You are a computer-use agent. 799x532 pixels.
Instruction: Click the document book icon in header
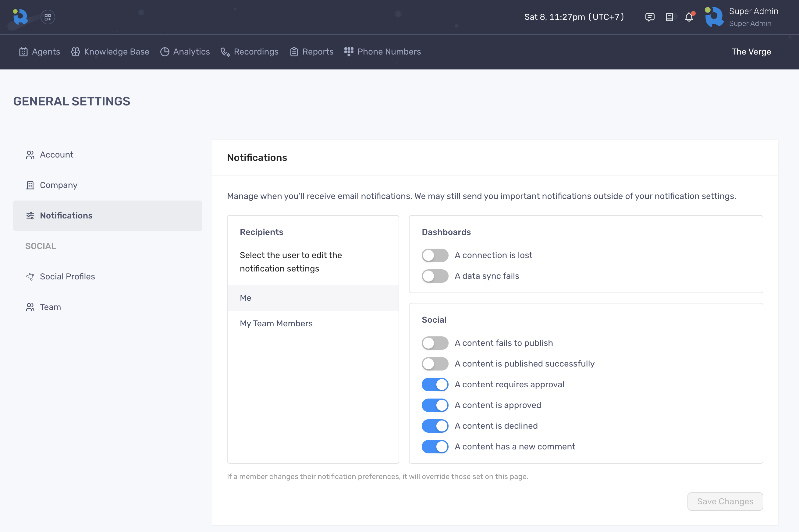(669, 17)
